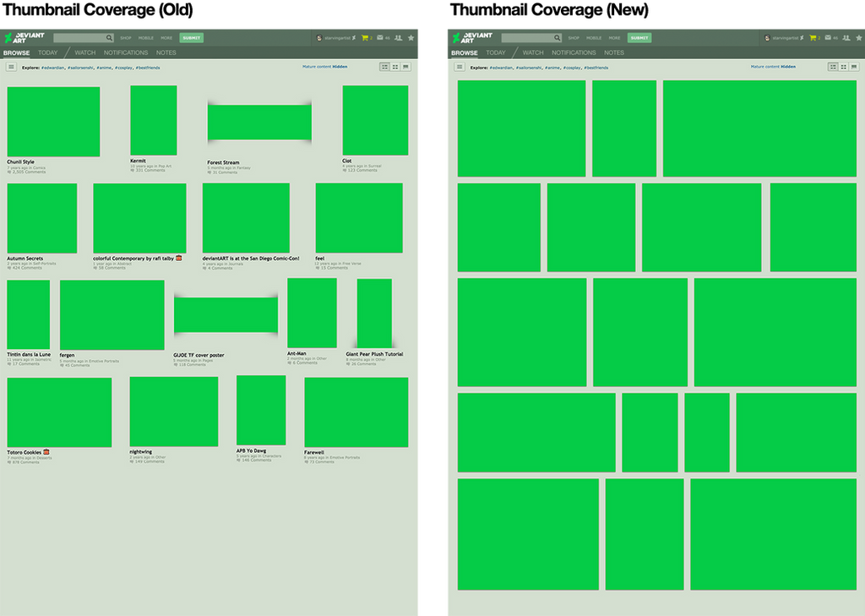Click #anime hashtag in New layout

552,68
